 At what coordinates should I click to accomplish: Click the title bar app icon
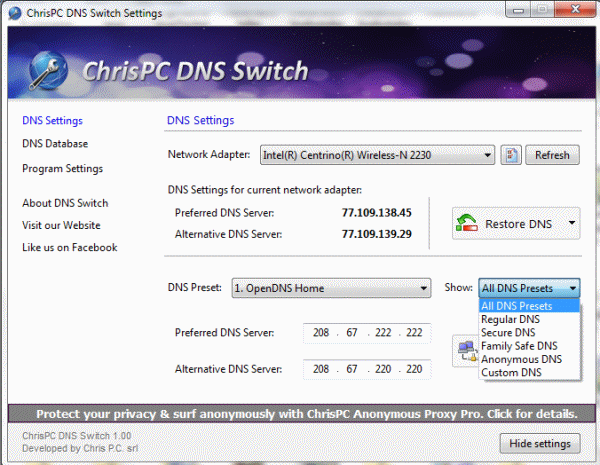pos(15,13)
